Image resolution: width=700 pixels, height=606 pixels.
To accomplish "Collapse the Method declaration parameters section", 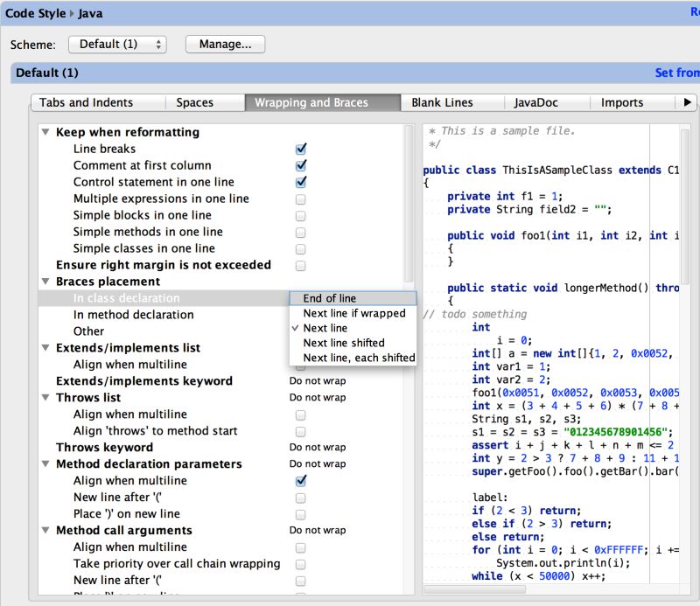I will tap(45, 464).
